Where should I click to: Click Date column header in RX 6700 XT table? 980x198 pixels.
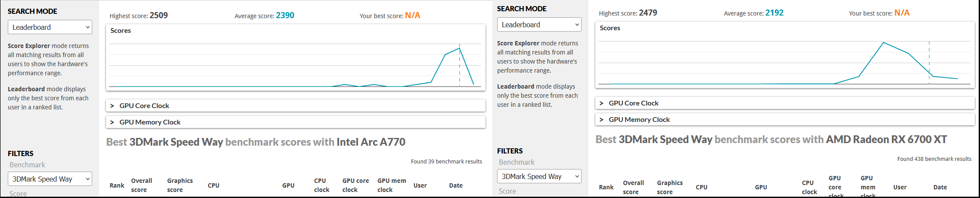click(940, 187)
